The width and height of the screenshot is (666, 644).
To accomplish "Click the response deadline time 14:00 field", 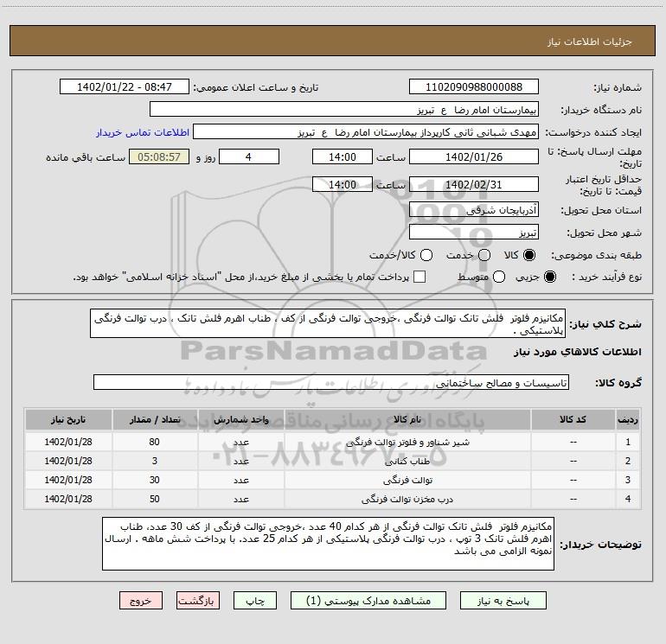I will click(343, 156).
